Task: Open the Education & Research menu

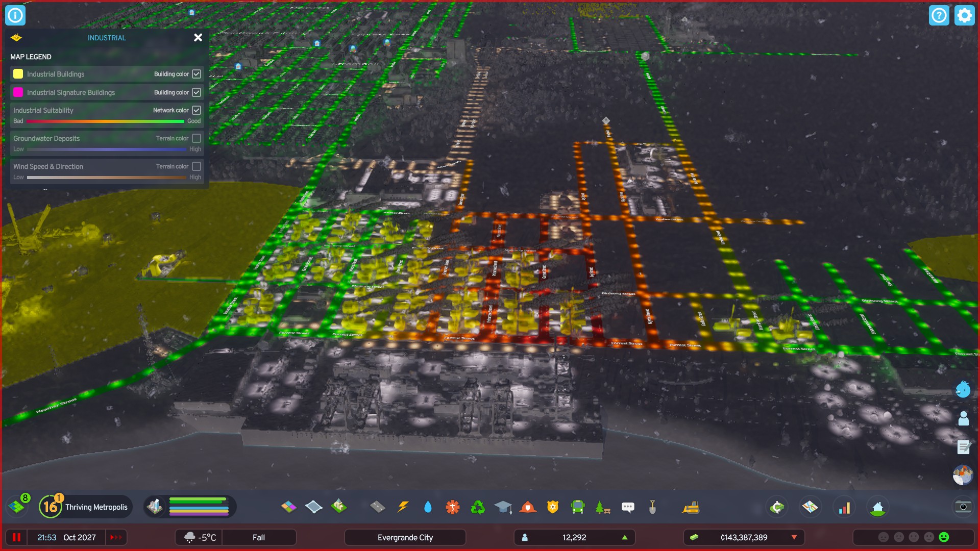Action: point(503,507)
